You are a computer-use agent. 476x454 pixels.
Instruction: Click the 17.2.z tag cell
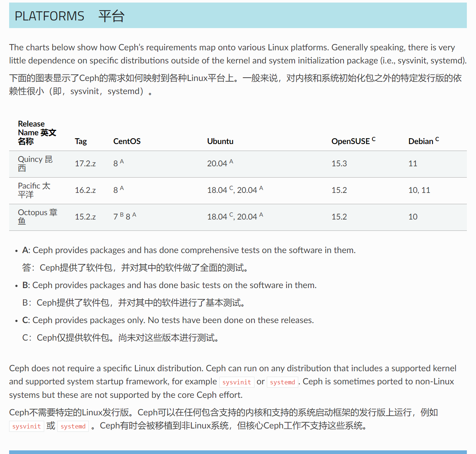pos(85,164)
